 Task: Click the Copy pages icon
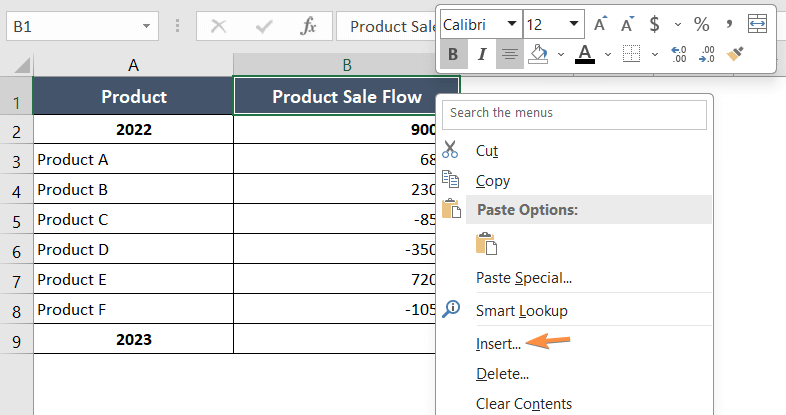click(450, 179)
